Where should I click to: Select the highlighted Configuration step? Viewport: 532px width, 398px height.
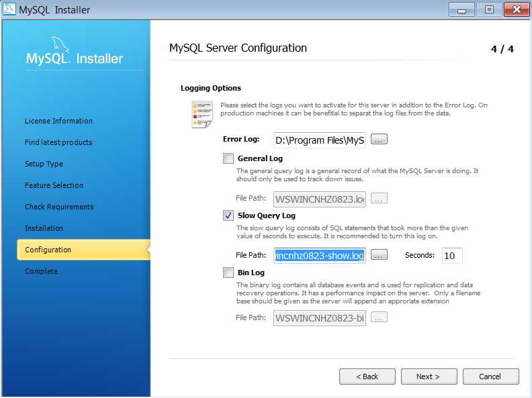coord(83,250)
